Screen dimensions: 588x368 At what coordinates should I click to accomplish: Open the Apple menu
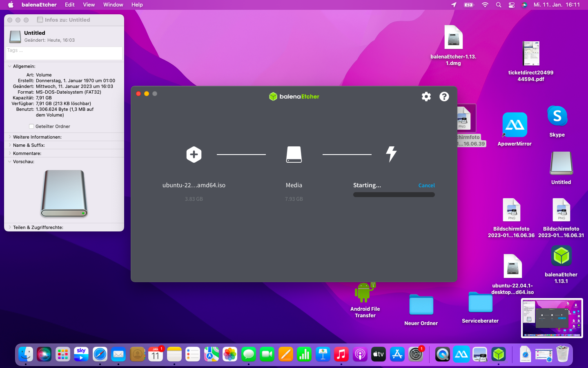11,5
